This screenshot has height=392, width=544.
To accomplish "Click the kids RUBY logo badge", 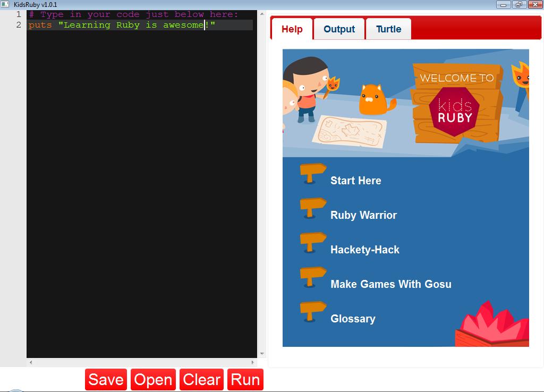I will (455, 112).
